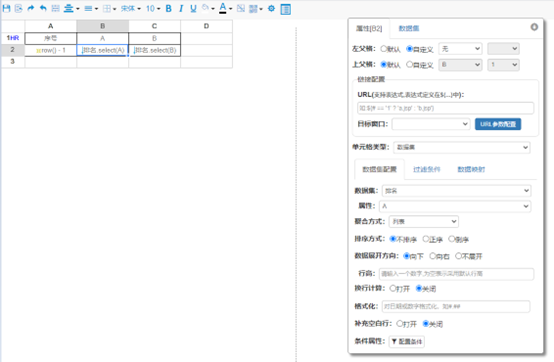Set data expansion to 不展开
Viewport: 554px width, 362px height.
pyautogui.click(x=459, y=256)
